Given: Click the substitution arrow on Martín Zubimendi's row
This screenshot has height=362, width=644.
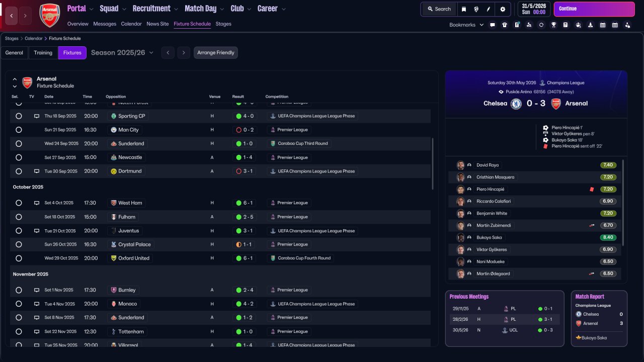Looking at the screenshot, I should (x=592, y=226).
